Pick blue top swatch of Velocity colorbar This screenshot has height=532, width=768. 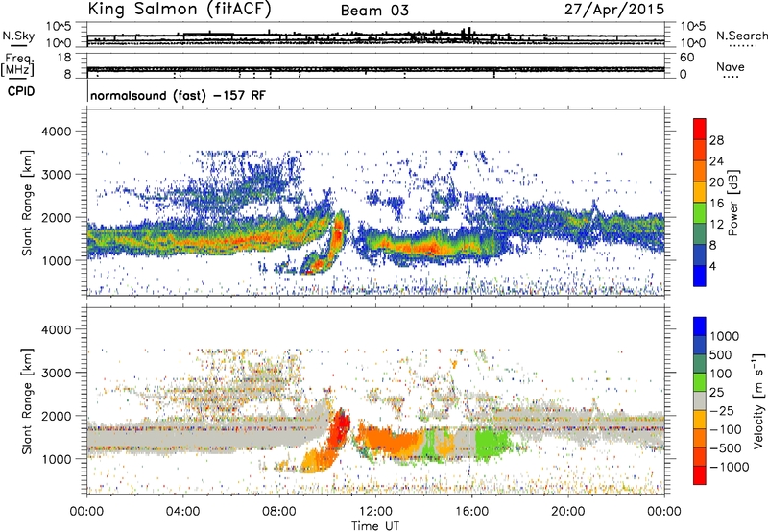700,326
